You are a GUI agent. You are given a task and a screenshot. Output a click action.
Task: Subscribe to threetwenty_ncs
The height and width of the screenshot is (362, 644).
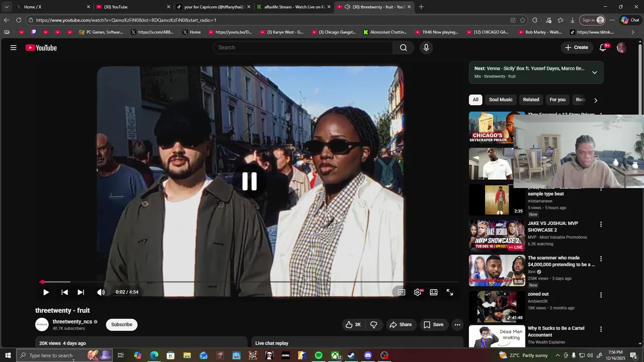122,325
